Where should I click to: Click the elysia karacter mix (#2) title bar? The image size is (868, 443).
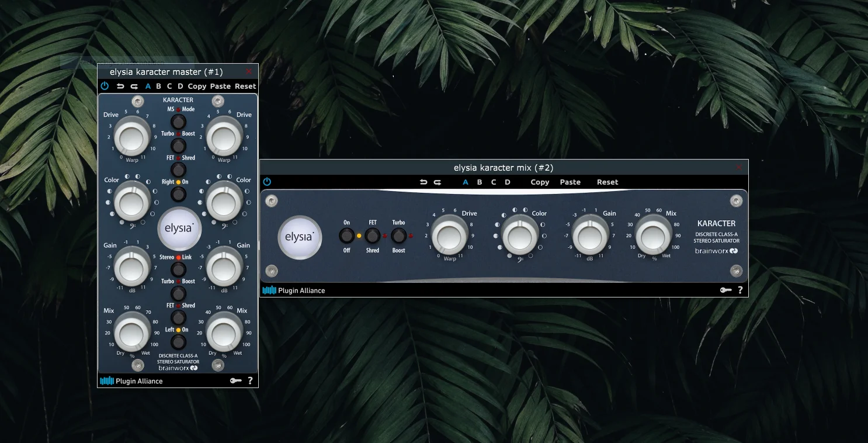[504, 168]
